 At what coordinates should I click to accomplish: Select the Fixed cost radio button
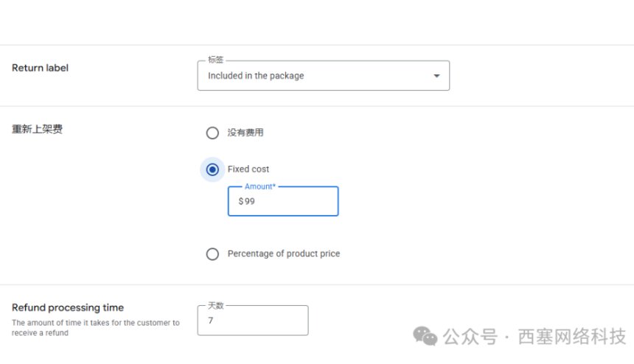212,169
